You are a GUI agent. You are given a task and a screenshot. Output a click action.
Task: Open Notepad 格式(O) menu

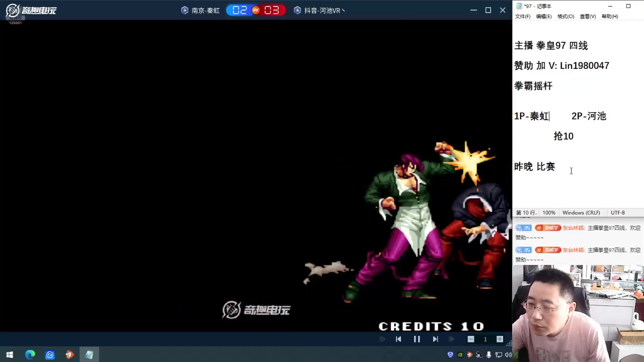click(x=566, y=17)
